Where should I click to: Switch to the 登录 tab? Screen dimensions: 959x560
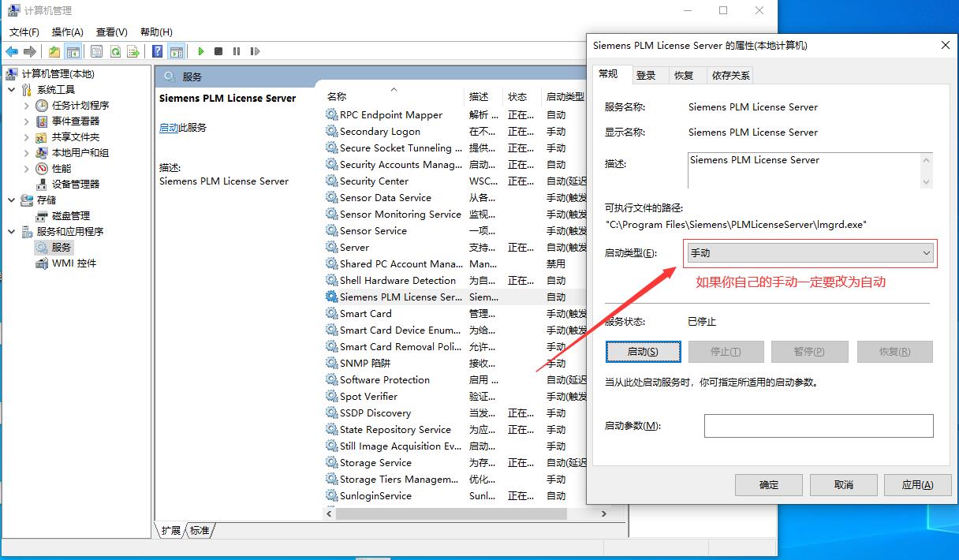(x=646, y=75)
